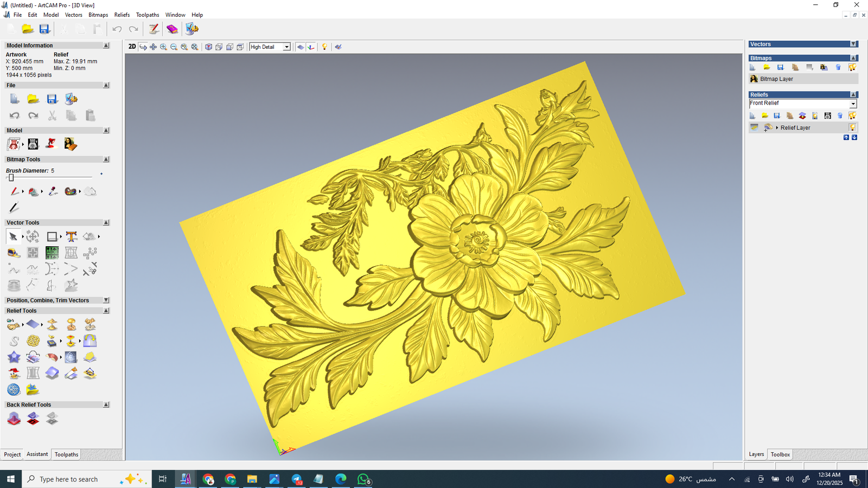Image resolution: width=868 pixels, height=488 pixels.
Task: Select the Draw Colour brush in Bitmap Tools
Action: [15, 191]
